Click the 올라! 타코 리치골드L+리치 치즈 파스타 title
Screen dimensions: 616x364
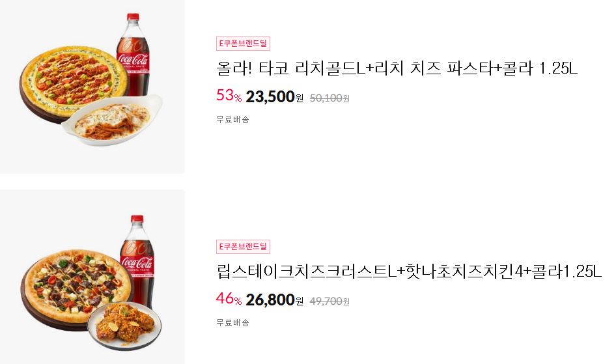coord(397,68)
